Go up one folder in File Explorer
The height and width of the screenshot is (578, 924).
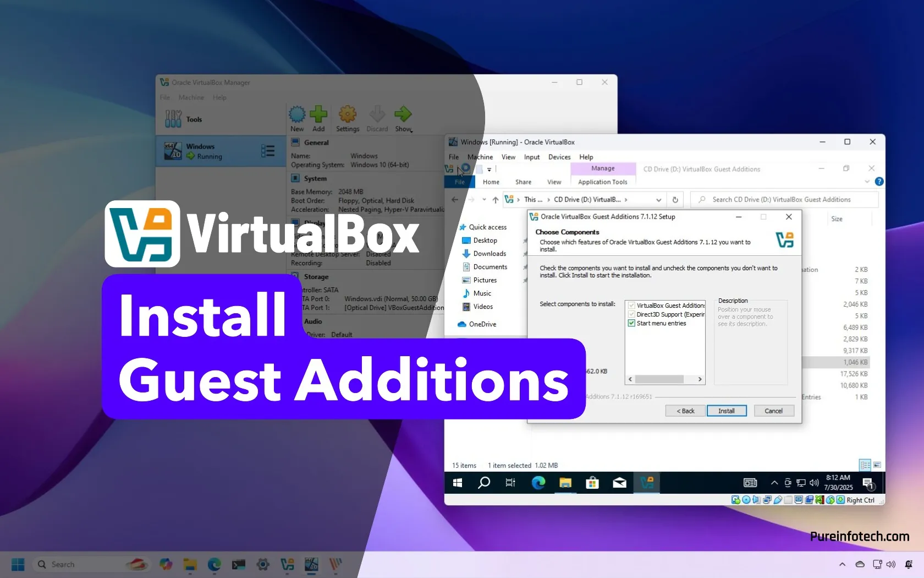495,200
